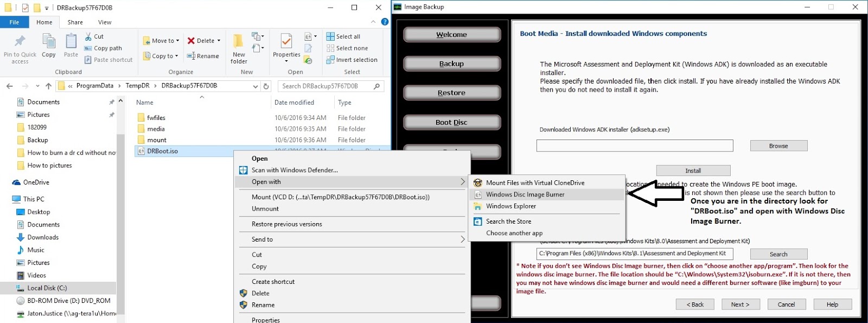The width and height of the screenshot is (868, 323).
Task: Click the History icon in the ribbon Open group
Action: tap(308, 60)
